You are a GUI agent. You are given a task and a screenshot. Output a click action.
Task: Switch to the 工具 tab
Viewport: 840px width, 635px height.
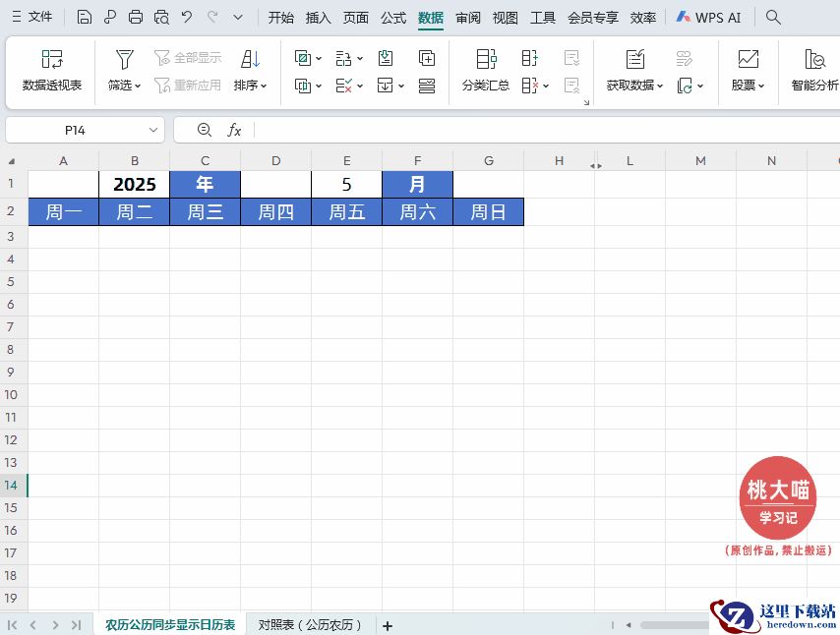click(543, 18)
